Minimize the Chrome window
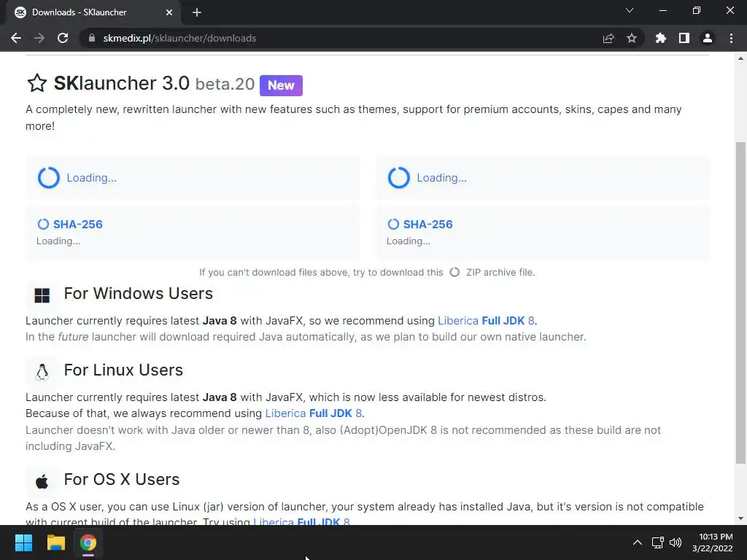Screen dimensions: 747x560 663,10
